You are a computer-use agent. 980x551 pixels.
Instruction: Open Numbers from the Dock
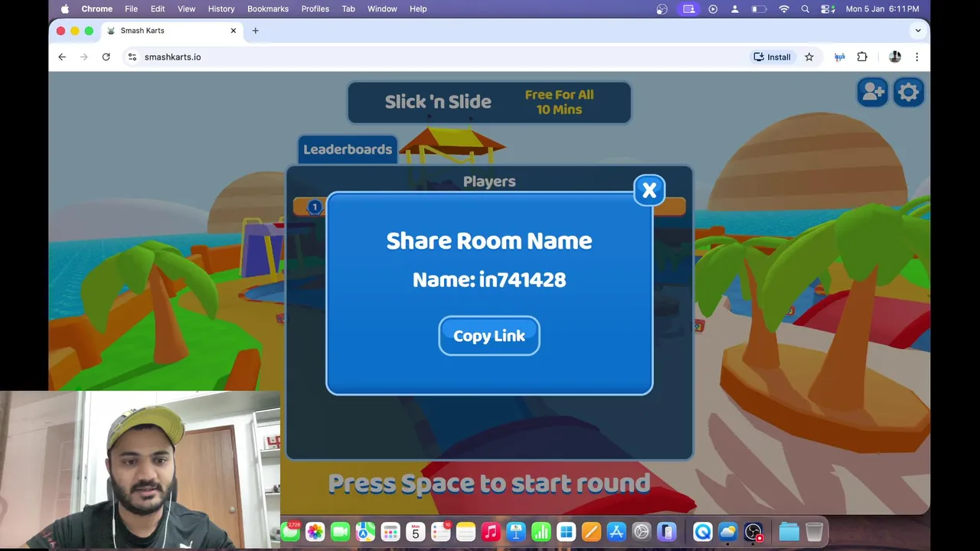[x=541, y=532]
